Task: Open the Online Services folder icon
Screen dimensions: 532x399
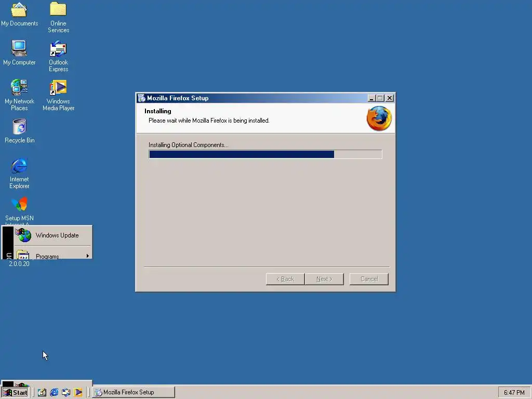Action: coord(58,17)
